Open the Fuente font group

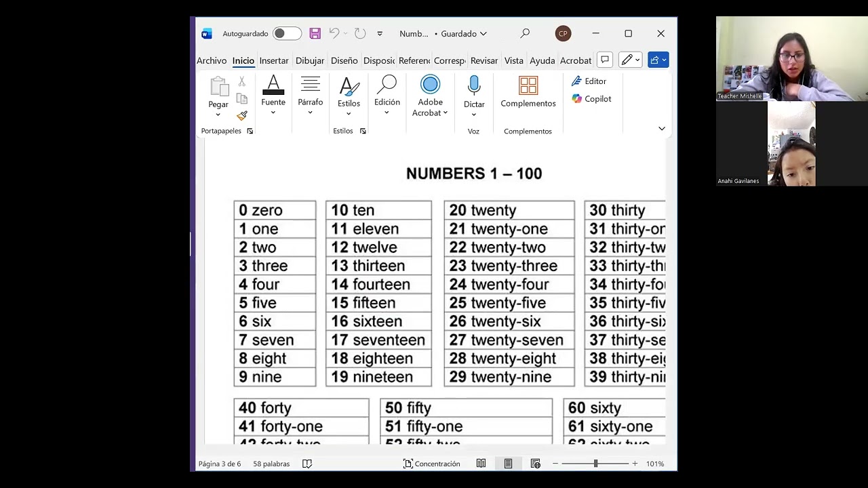[273, 96]
